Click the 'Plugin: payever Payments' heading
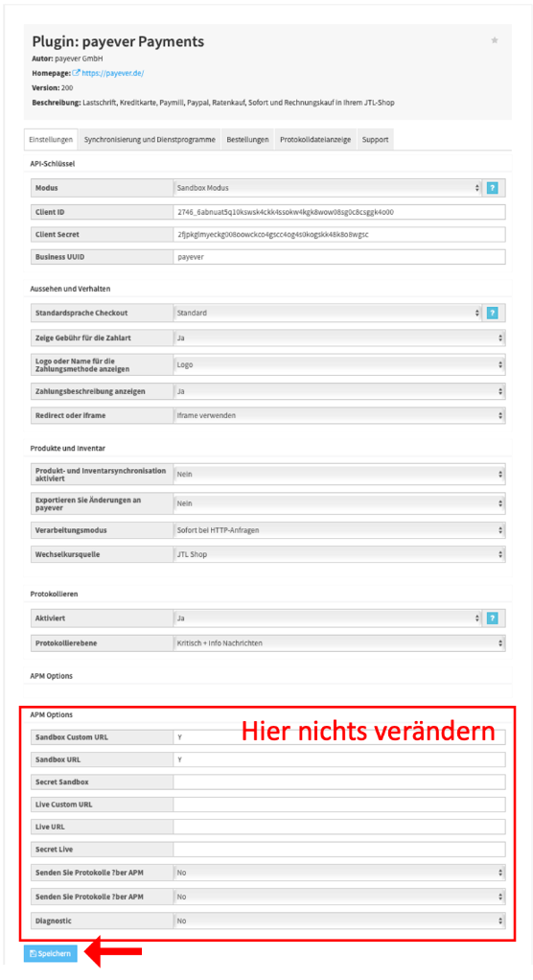 pos(118,41)
